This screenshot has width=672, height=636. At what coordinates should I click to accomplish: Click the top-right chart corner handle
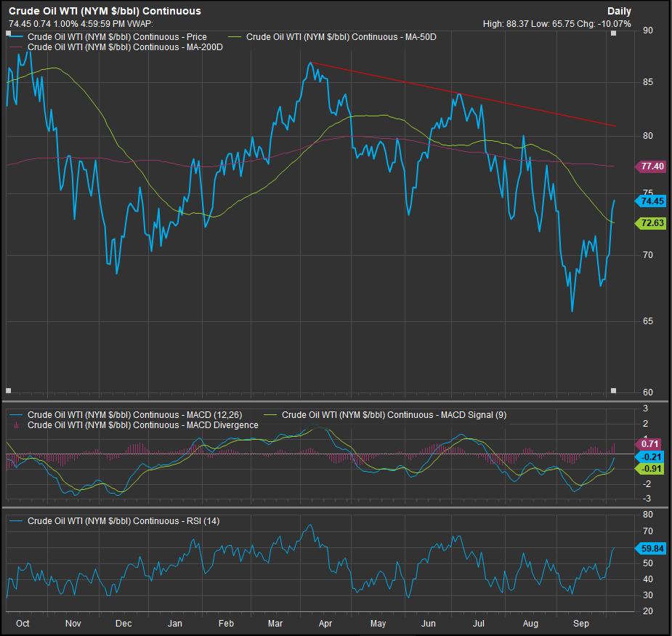click(612, 34)
